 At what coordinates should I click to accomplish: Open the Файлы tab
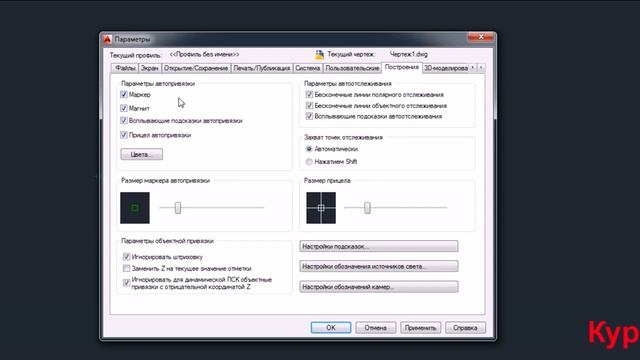pos(124,68)
